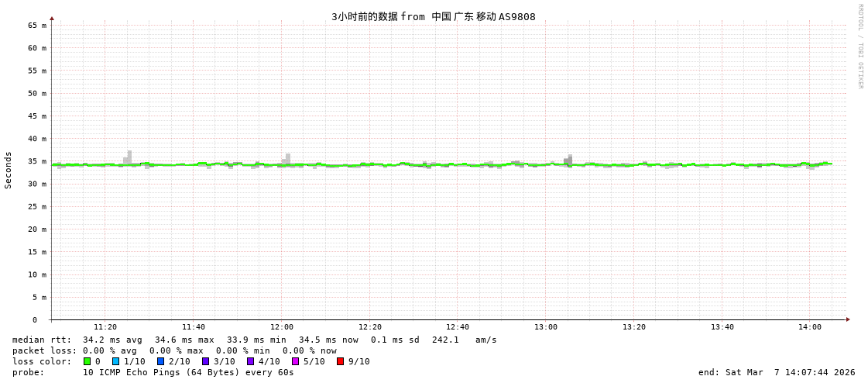Viewport: 868px width, 383px height.
Task: Click the 13:00 time axis label
Action: click(x=545, y=327)
